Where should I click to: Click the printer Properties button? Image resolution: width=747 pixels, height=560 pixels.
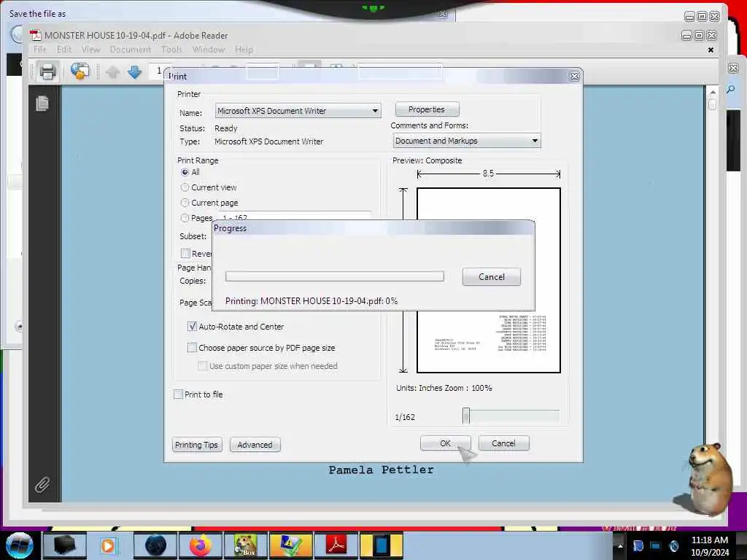[x=427, y=109]
